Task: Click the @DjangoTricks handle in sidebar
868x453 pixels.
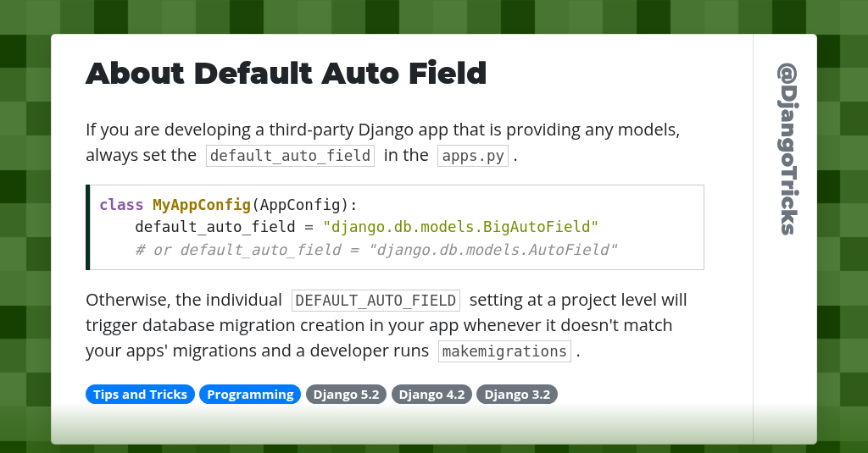Action: click(x=787, y=149)
